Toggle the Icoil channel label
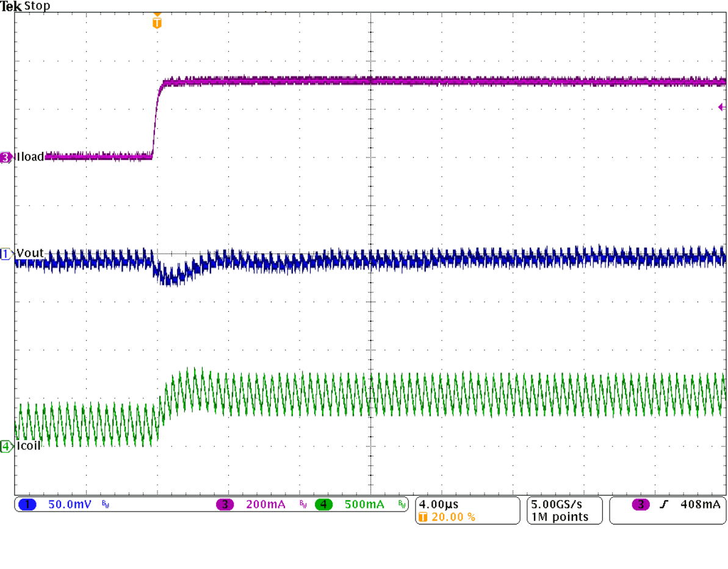Viewport: 728px width, 569px height. pos(29,446)
